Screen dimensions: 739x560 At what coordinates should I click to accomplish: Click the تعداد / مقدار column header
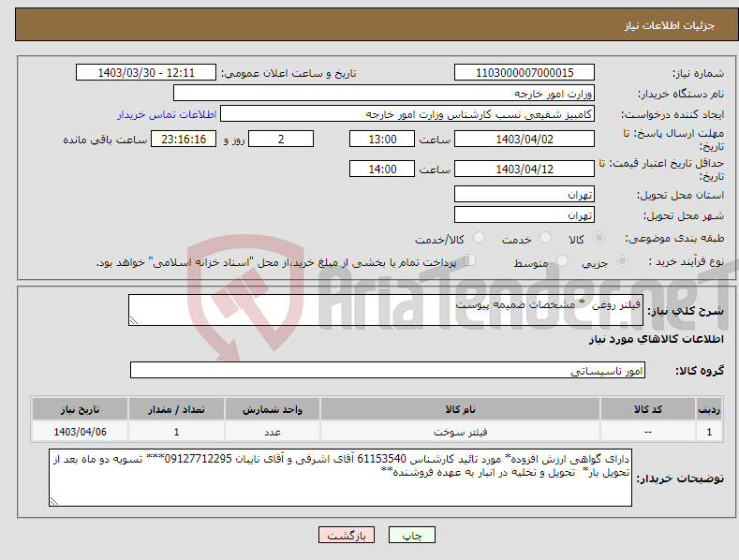[x=176, y=409]
